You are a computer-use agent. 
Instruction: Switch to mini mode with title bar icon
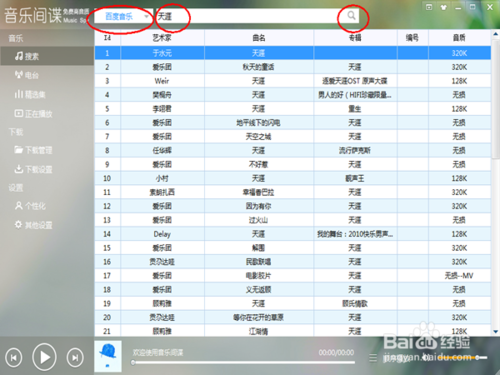(429, 7)
